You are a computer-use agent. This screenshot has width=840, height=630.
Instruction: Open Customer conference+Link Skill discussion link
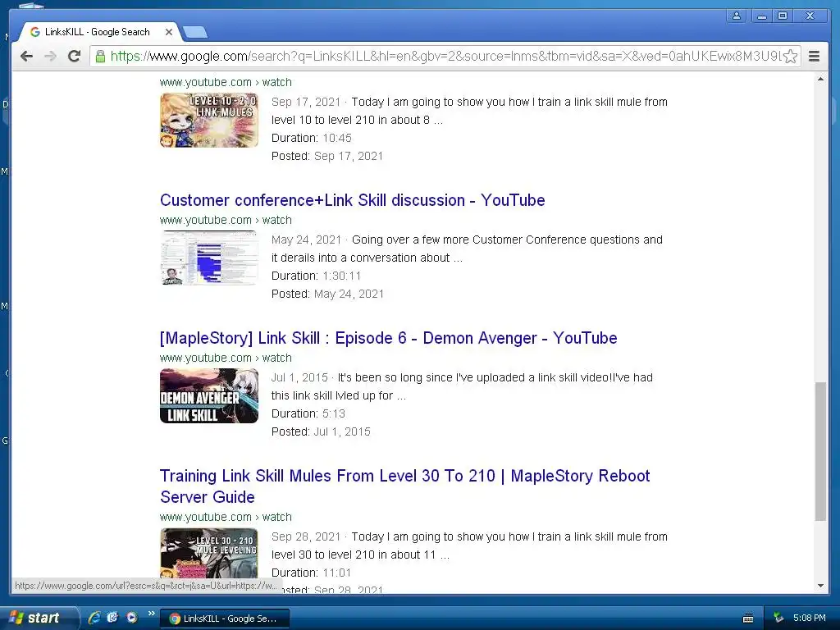point(353,200)
